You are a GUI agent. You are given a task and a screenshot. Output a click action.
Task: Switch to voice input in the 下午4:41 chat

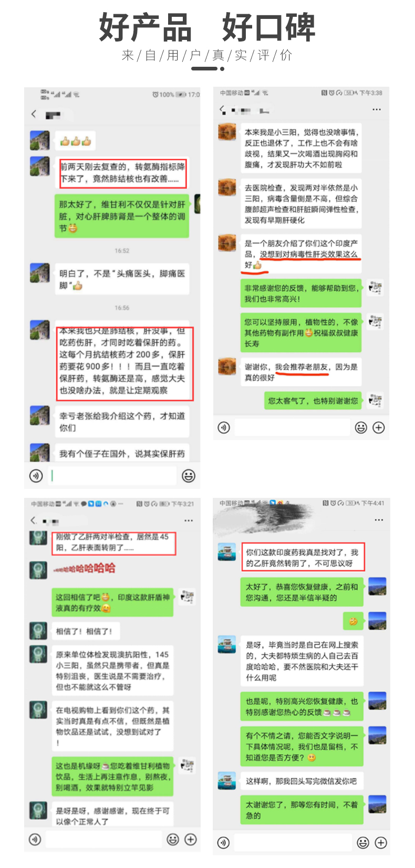pyautogui.click(x=224, y=843)
